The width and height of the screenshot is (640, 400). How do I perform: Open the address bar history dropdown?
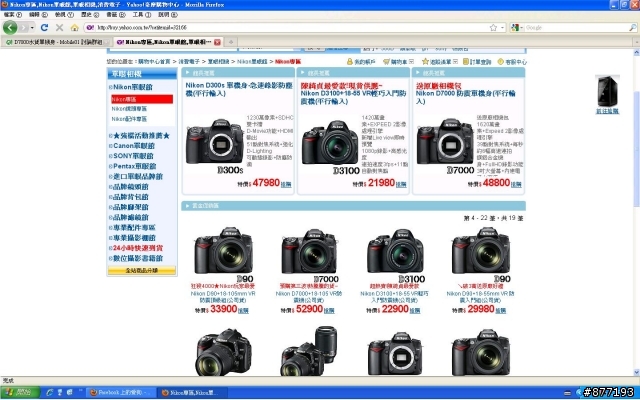(x=502, y=27)
